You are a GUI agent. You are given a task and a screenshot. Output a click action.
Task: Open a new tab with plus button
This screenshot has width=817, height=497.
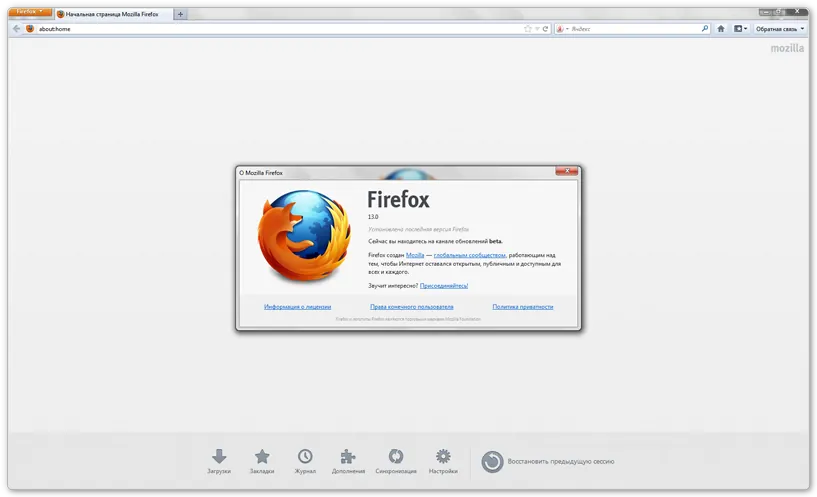180,15
